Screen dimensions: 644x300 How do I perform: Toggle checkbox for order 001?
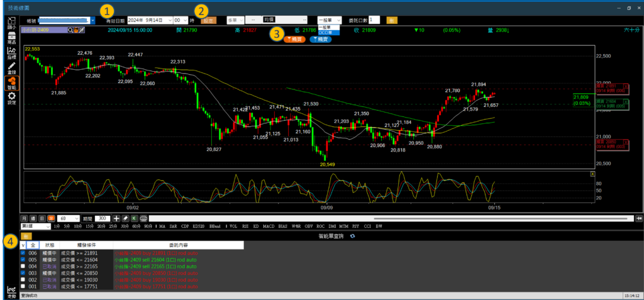click(23, 286)
